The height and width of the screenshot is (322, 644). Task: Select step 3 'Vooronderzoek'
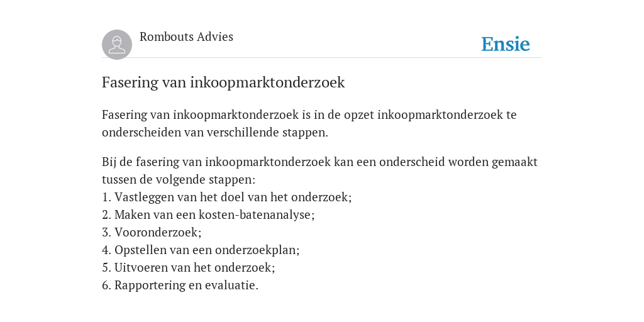tap(152, 233)
